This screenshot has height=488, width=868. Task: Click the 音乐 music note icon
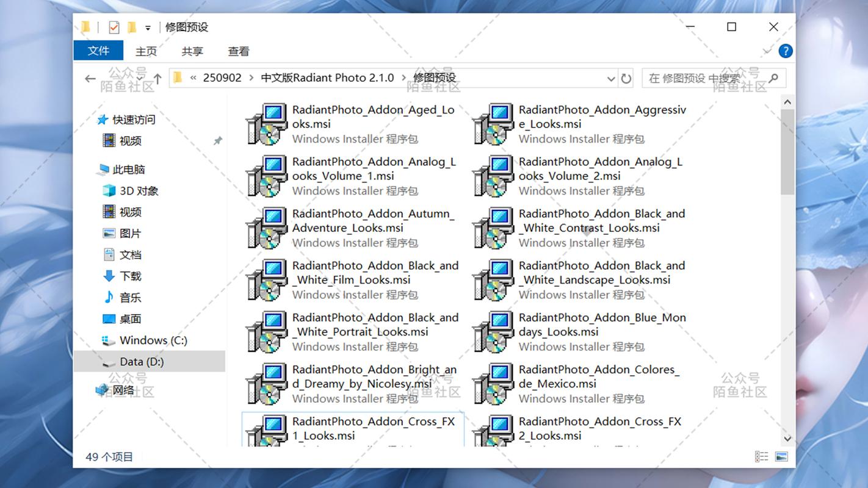click(x=109, y=298)
